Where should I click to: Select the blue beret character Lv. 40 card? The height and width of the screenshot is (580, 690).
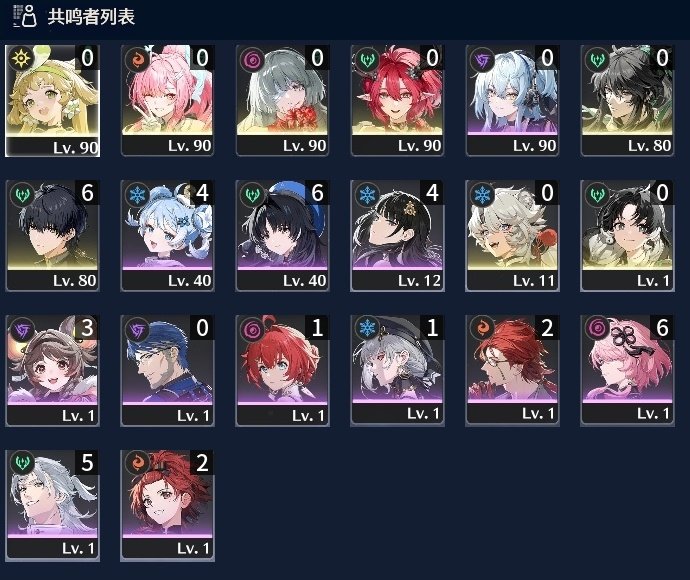point(283,235)
